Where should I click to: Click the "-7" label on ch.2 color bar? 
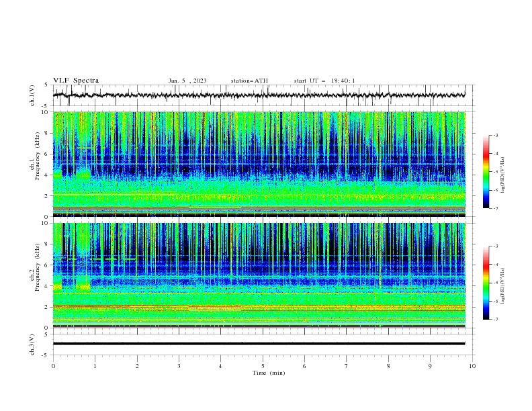click(x=496, y=320)
